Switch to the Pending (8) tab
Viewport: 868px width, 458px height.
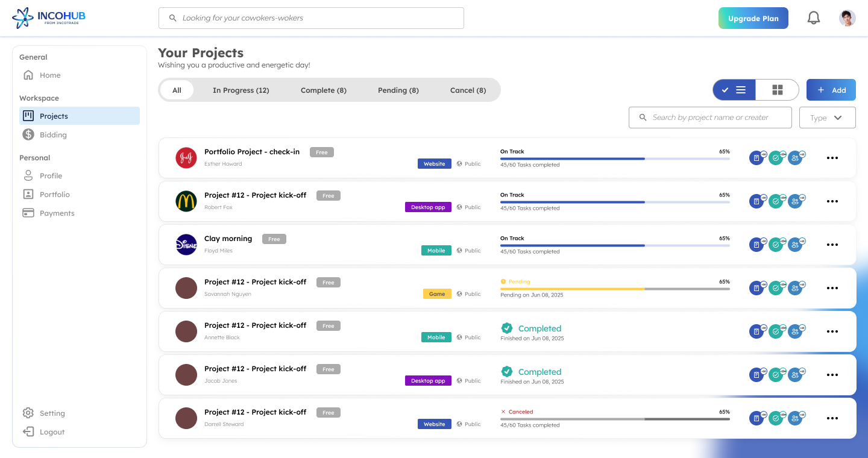click(x=398, y=90)
